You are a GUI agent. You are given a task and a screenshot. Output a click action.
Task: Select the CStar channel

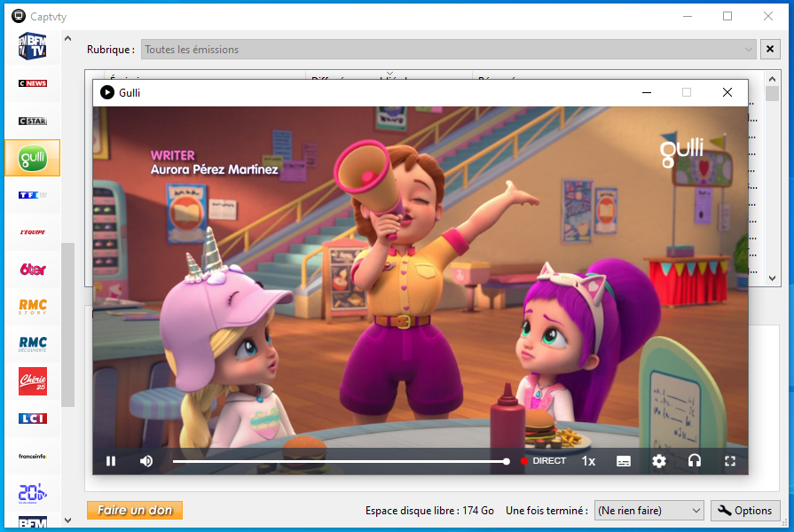click(x=33, y=121)
